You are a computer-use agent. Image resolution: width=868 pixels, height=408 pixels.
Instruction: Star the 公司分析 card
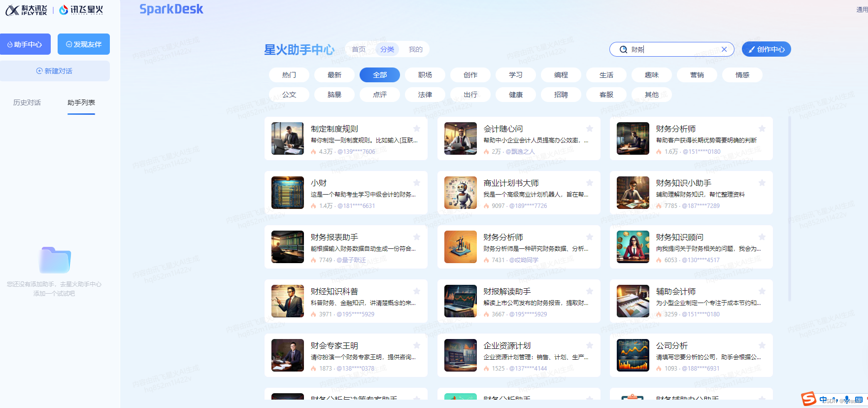pos(762,345)
